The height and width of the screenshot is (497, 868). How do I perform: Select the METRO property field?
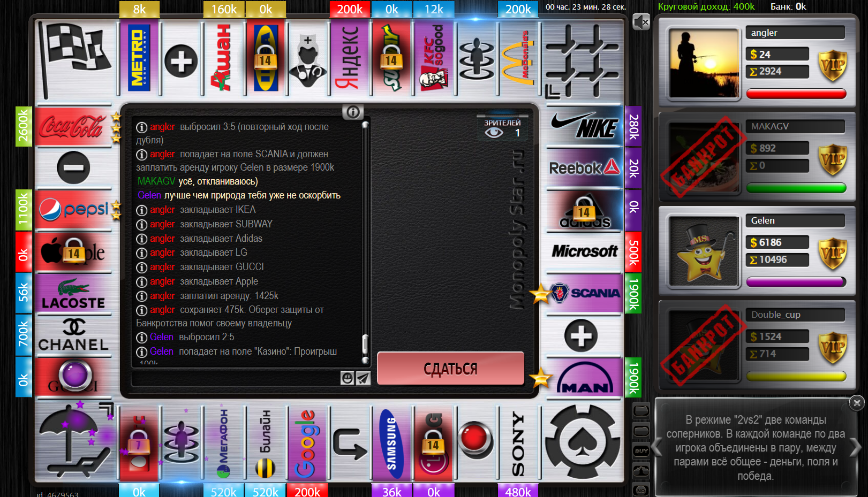[x=139, y=58]
